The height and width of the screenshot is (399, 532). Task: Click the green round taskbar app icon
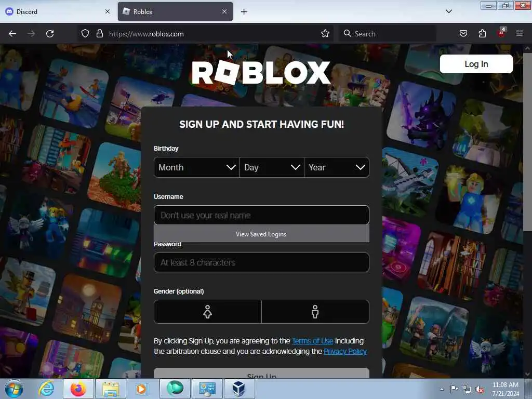pyautogui.click(x=175, y=389)
